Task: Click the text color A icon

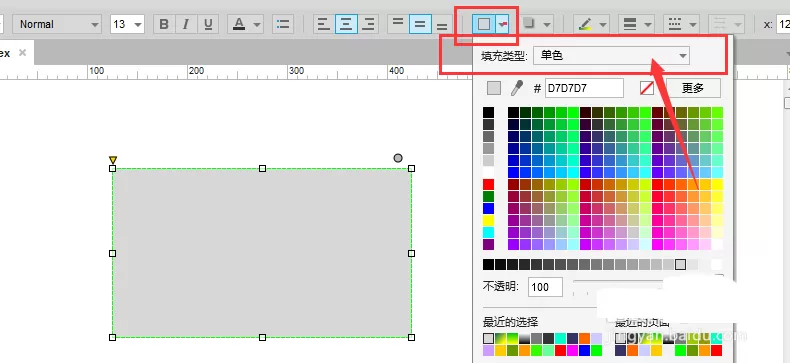Action: tap(239, 24)
